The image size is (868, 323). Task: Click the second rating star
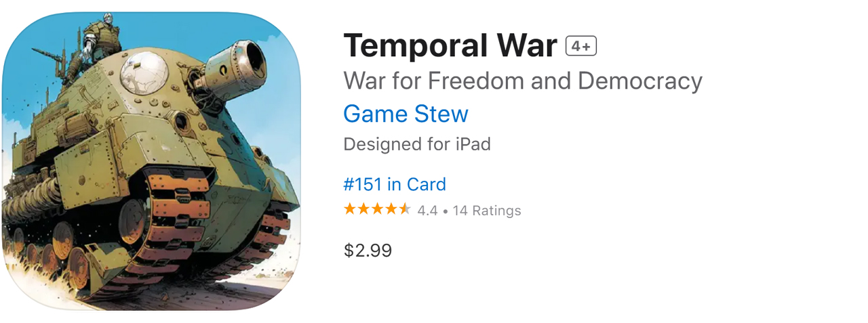click(363, 209)
